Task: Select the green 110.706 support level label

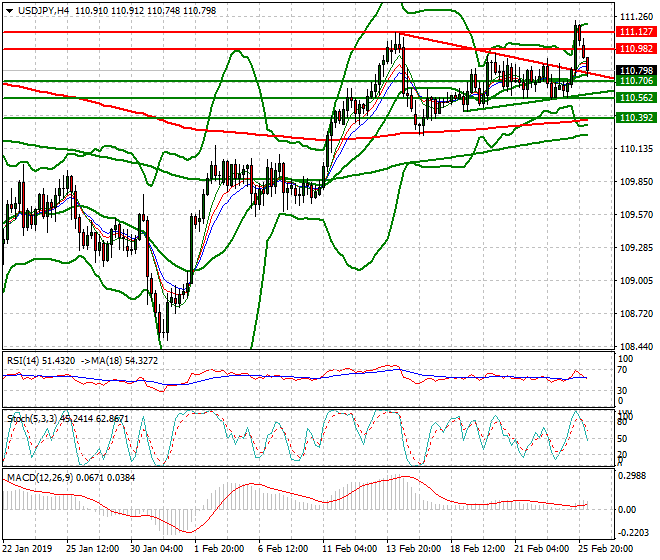Action: pos(636,81)
